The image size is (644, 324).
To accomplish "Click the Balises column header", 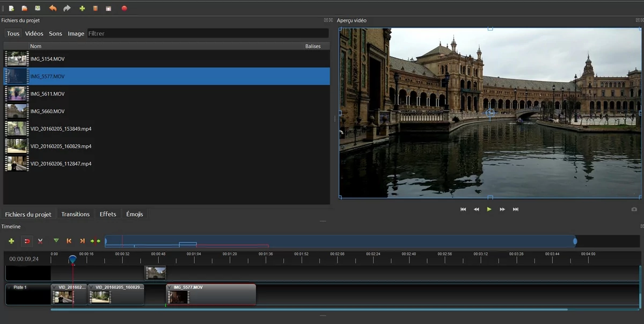I will pos(313,46).
